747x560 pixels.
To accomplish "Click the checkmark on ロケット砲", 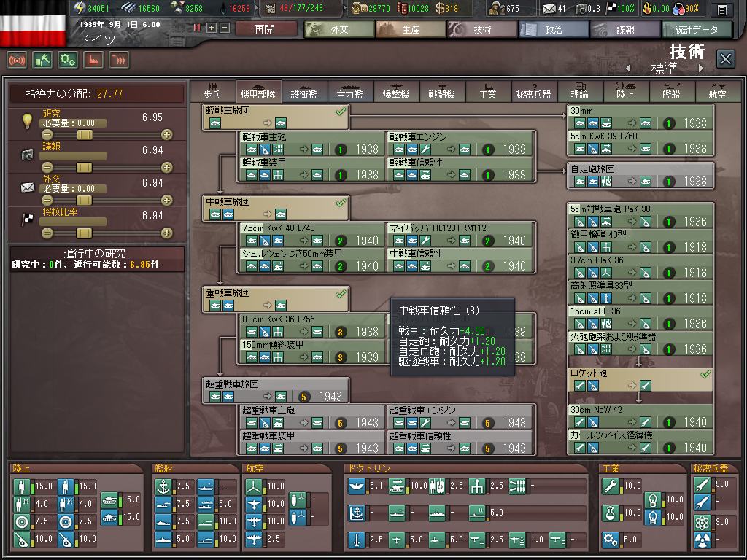I will point(705,374).
